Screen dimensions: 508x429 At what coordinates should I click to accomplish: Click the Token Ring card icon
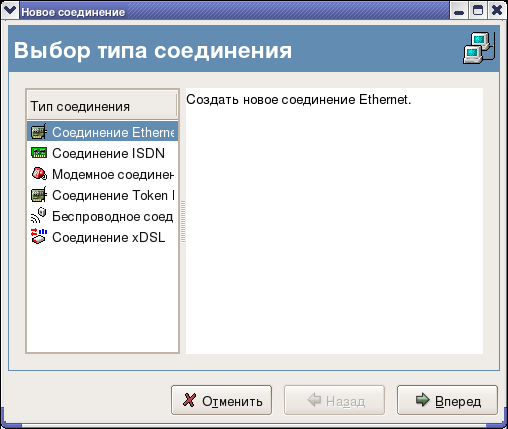pos(39,195)
